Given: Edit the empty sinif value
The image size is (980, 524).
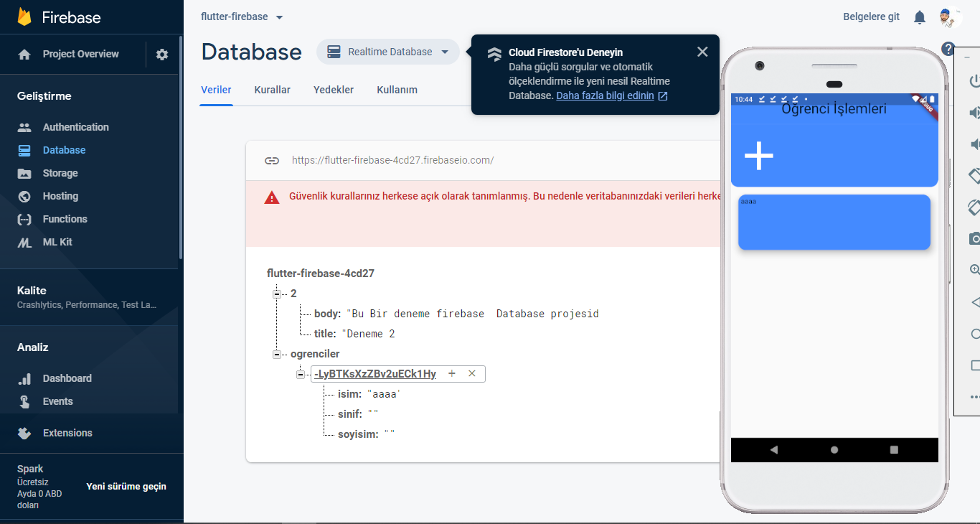Looking at the screenshot, I should point(372,414).
